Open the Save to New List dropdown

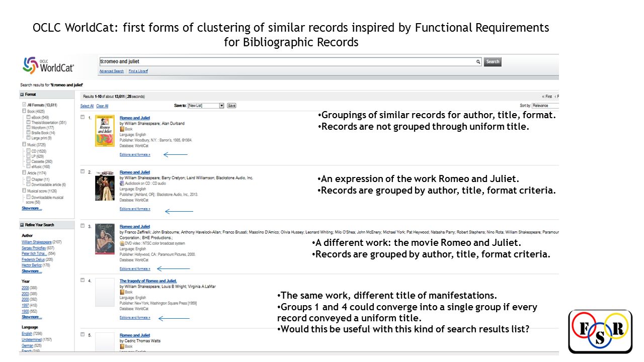pyautogui.click(x=206, y=106)
